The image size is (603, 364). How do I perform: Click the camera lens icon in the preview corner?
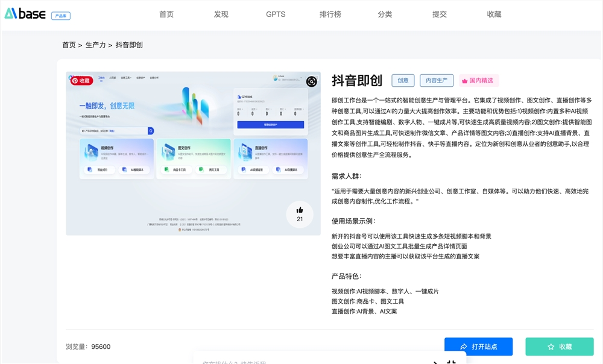coord(311,81)
